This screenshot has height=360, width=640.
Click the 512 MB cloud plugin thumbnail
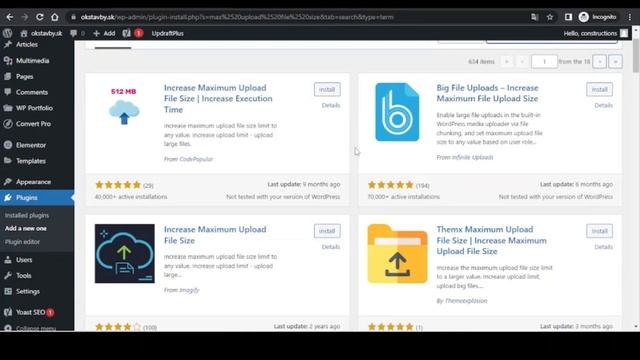[x=124, y=107]
